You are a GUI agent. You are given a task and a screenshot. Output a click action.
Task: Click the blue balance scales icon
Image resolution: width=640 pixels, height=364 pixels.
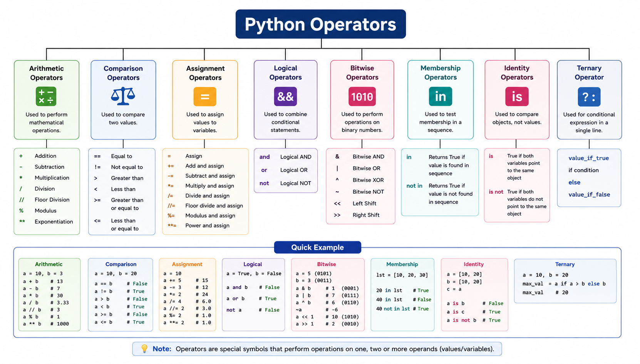point(123,96)
